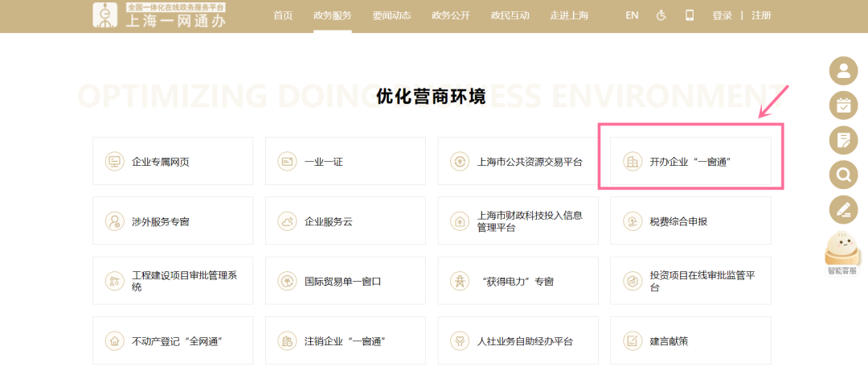Select the 政务公开 menu item
This screenshot has width=868, height=371.
tap(451, 15)
